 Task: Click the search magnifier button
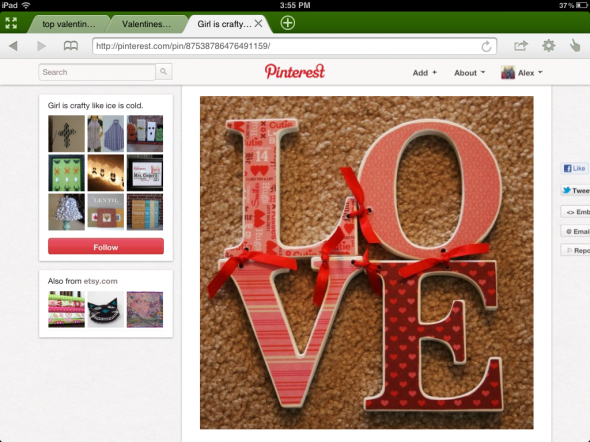click(164, 71)
